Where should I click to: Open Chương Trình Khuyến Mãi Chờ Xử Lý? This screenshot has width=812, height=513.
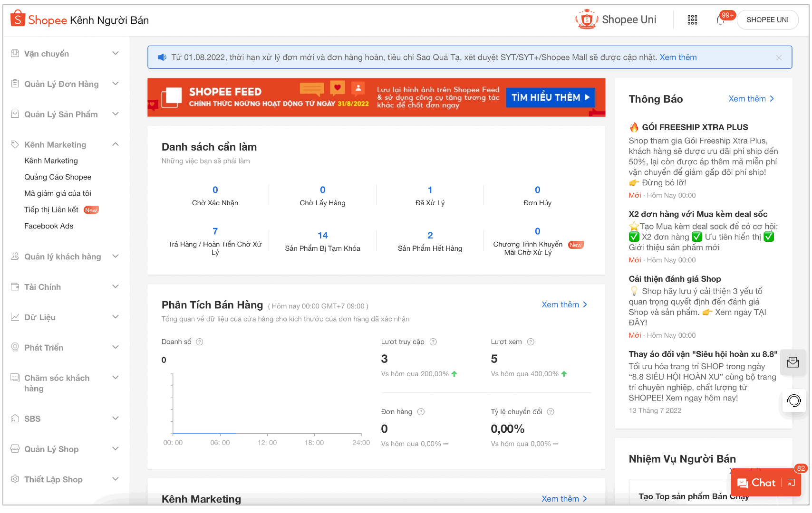(538, 241)
